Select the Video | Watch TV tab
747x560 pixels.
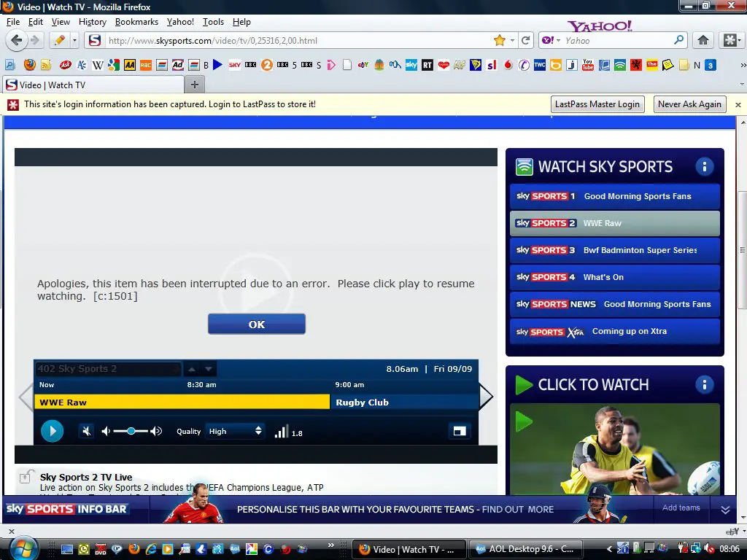tap(93, 85)
